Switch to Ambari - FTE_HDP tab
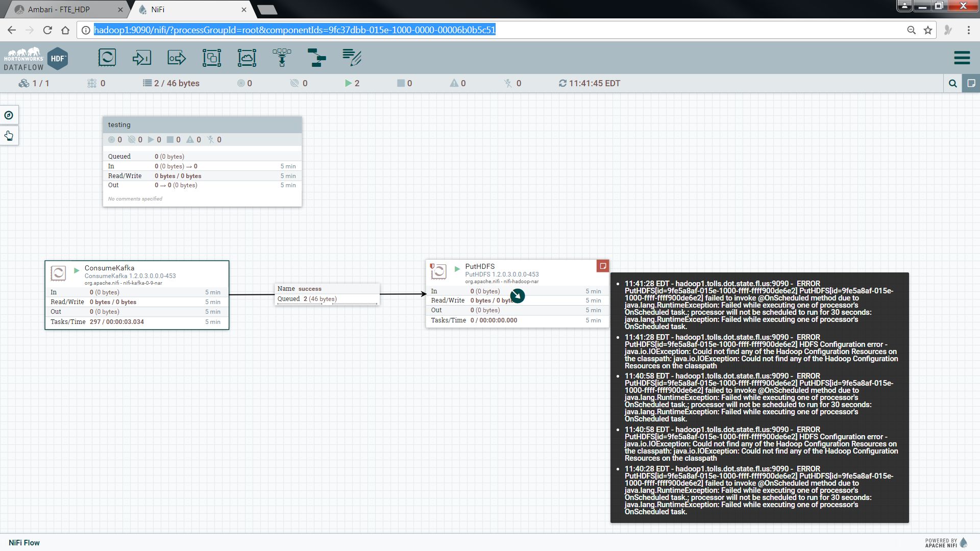Image resolution: width=980 pixels, height=551 pixels. tap(59, 9)
